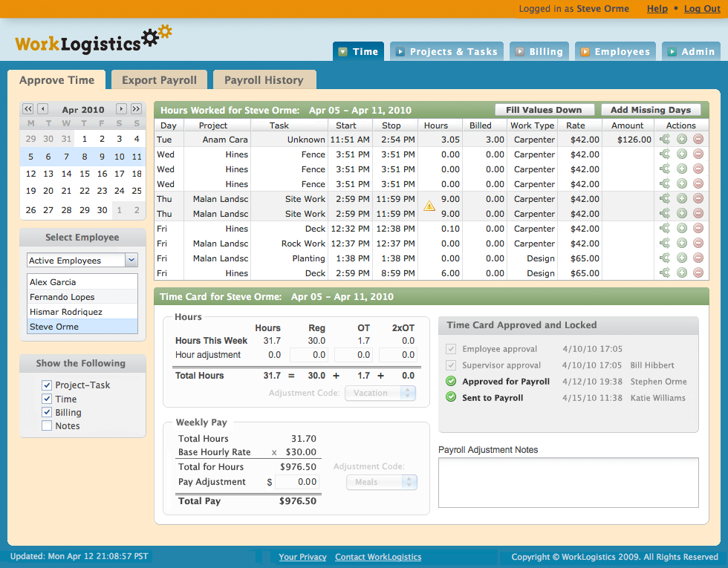Select the Approve Time tab
This screenshot has width=728, height=568.
click(x=56, y=80)
